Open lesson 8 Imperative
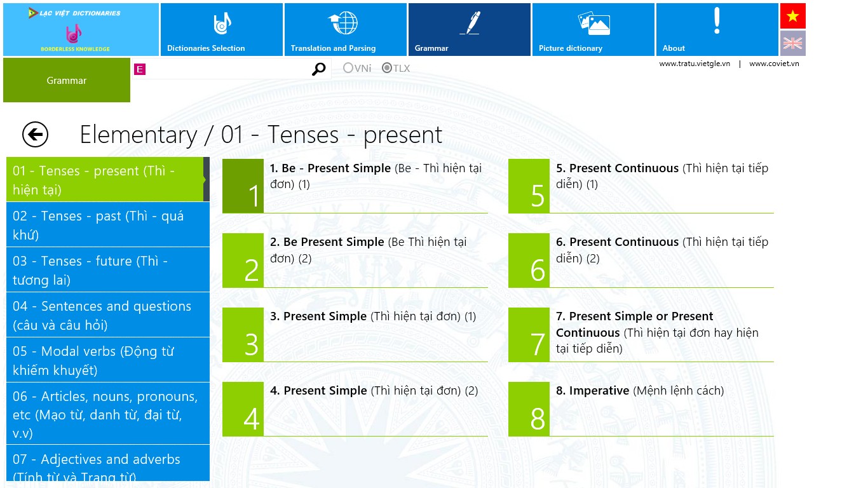The width and height of the screenshot is (868, 488). [641, 409]
